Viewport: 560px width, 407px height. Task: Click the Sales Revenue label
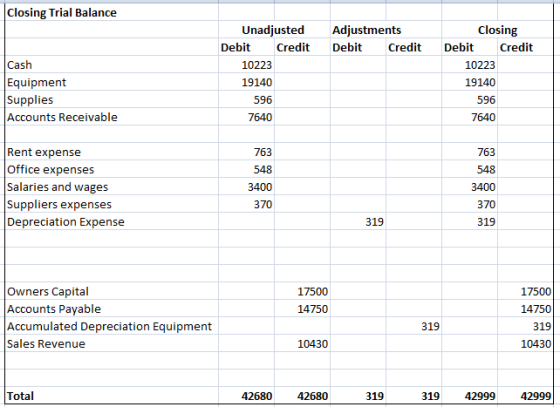46,344
